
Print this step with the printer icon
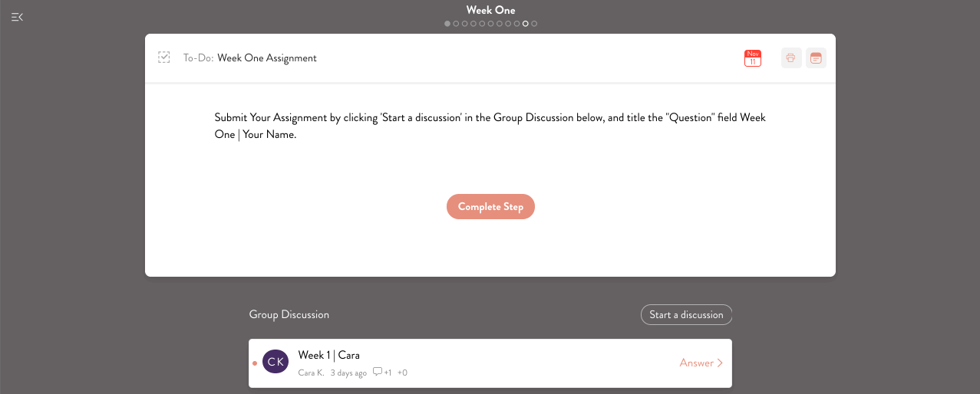(791, 58)
